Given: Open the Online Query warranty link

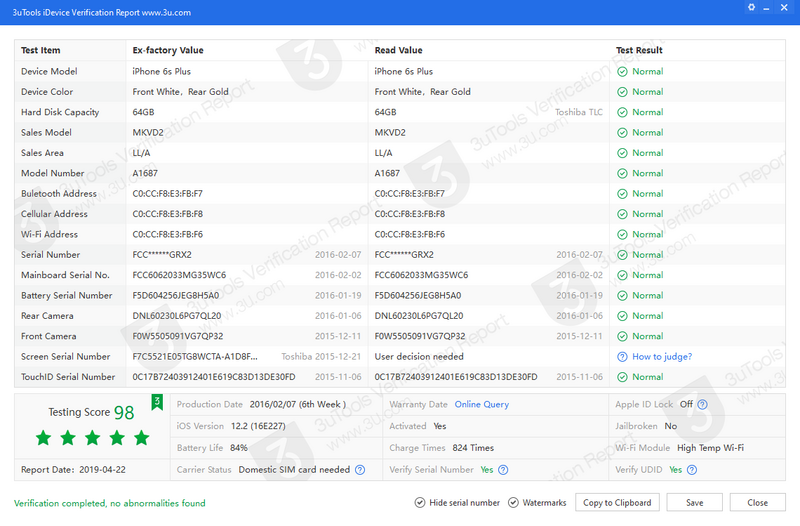Looking at the screenshot, I should pyautogui.click(x=482, y=405).
